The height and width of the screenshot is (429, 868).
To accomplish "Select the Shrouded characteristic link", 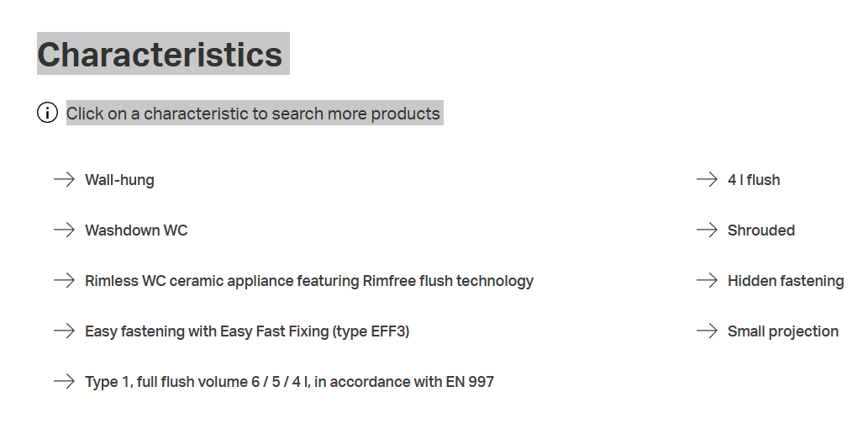I will (x=761, y=230).
